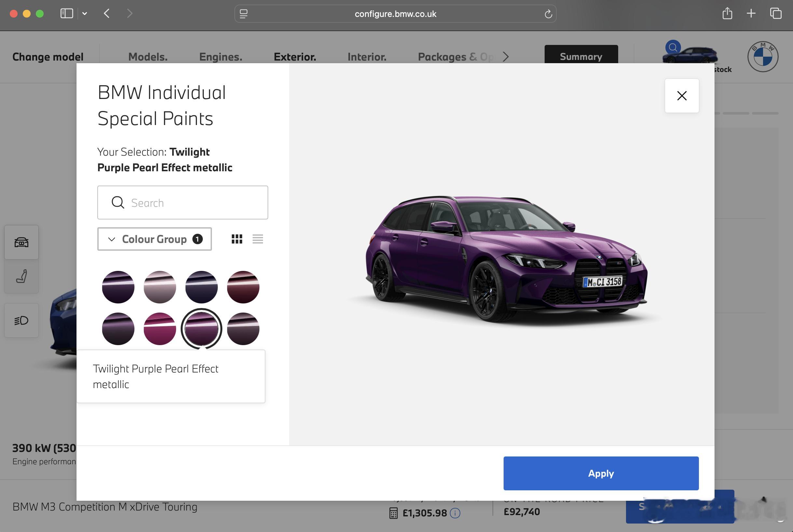Click the selected Twilight Purple swatch
Screen dimensions: 793x532
[x=202, y=329]
